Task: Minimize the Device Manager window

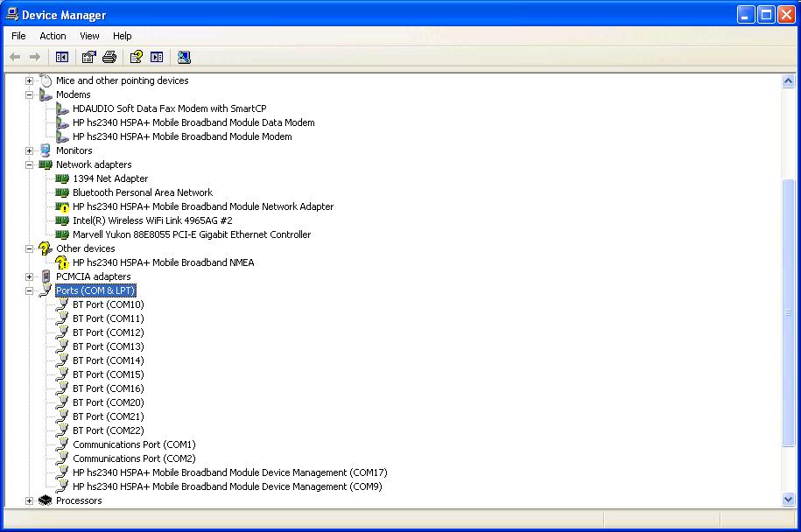Action: pyautogui.click(x=746, y=15)
